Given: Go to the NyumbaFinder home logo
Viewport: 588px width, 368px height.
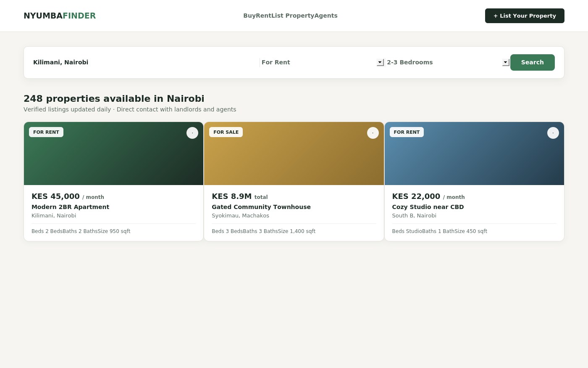Looking at the screenshot, I should (x=60, y=16).
